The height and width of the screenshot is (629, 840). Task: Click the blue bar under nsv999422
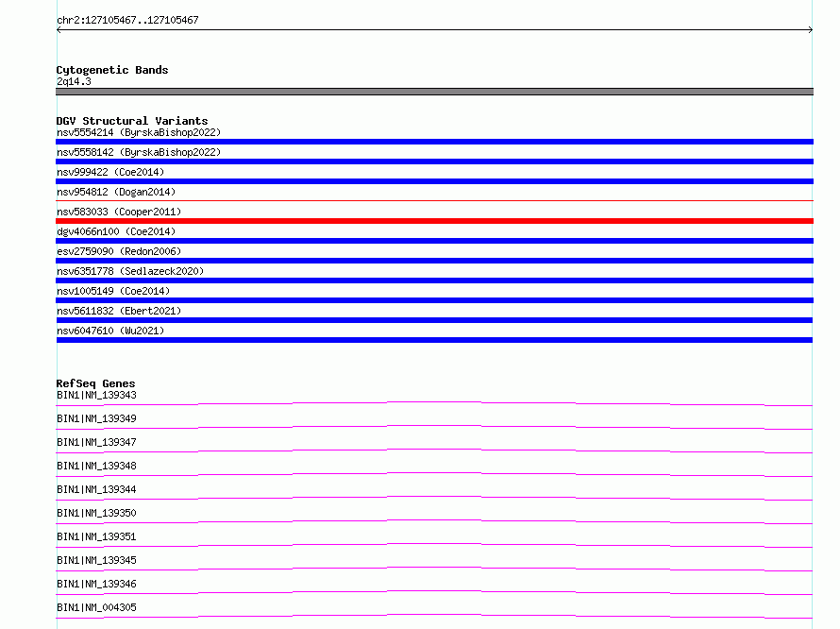(434, 181)
